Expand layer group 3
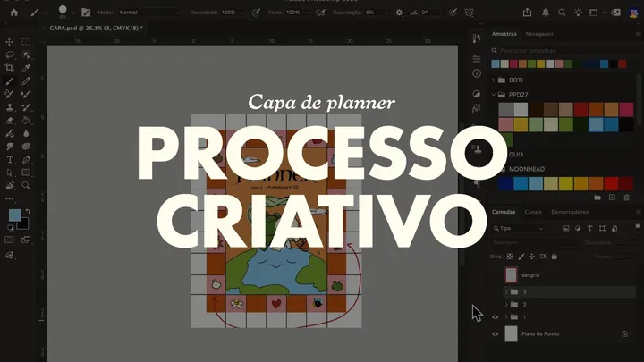 tap(506, 291)
